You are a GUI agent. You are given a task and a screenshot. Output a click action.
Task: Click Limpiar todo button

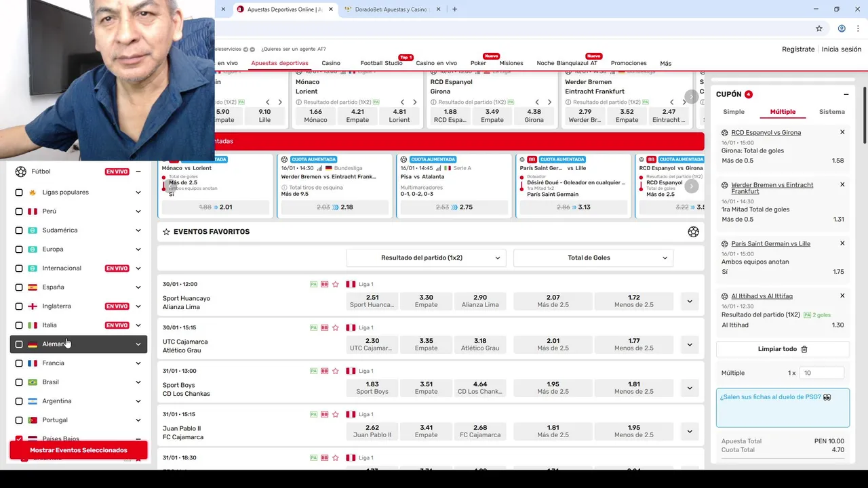coord(783,349)
